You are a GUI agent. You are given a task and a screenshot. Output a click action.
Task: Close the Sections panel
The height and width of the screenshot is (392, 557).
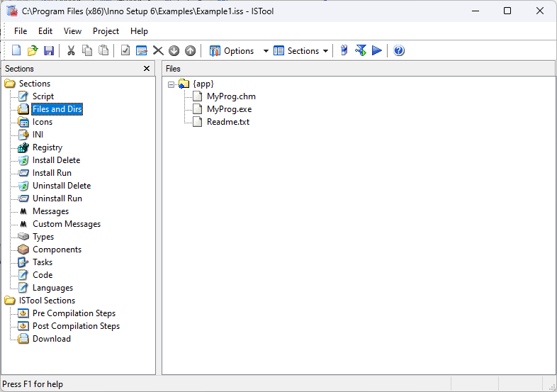click(x=147, y=69)
